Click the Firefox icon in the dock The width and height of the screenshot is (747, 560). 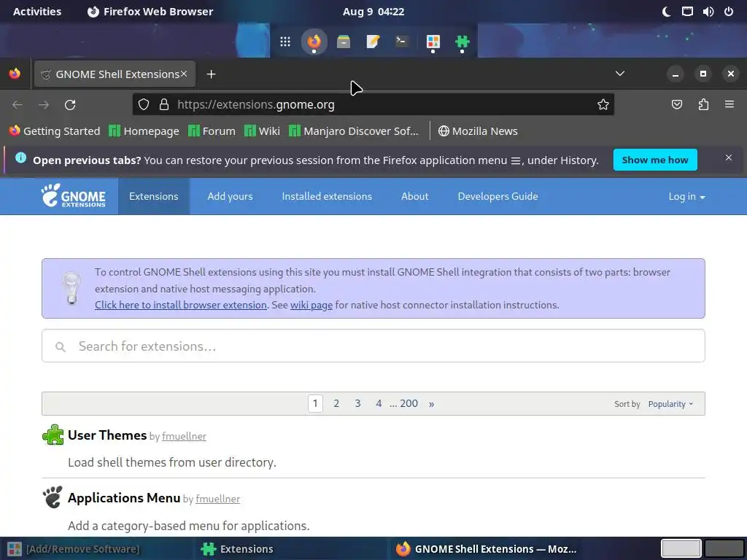point(314,42)
